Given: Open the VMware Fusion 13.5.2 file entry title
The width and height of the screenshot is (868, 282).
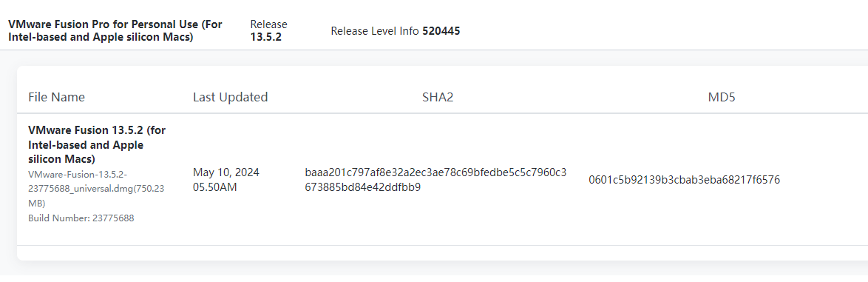Looking at the screenshot, I should [97, 144].
